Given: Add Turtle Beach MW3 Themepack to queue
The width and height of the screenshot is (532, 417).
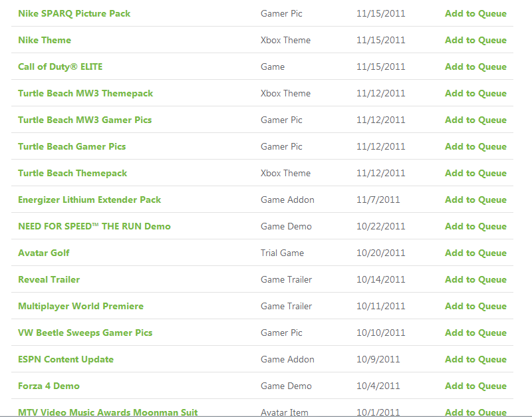Looking at the screenshot, I should [x=475, y=93].
